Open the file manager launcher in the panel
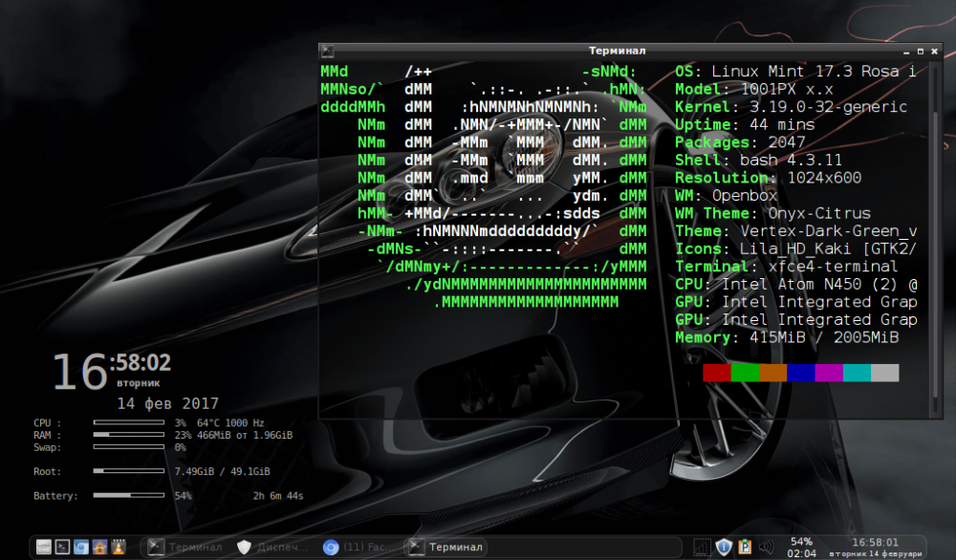This screenshot has width=956, height=560. click(x=43, y=547)
